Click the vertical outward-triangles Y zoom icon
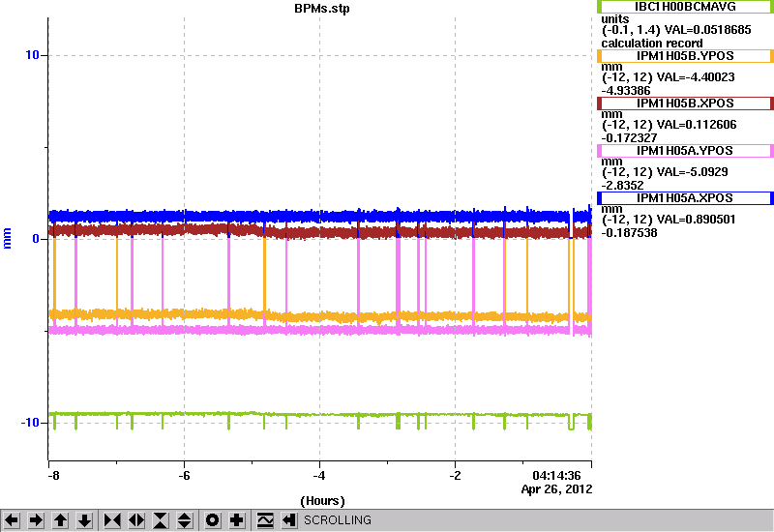 pos(185,520)
